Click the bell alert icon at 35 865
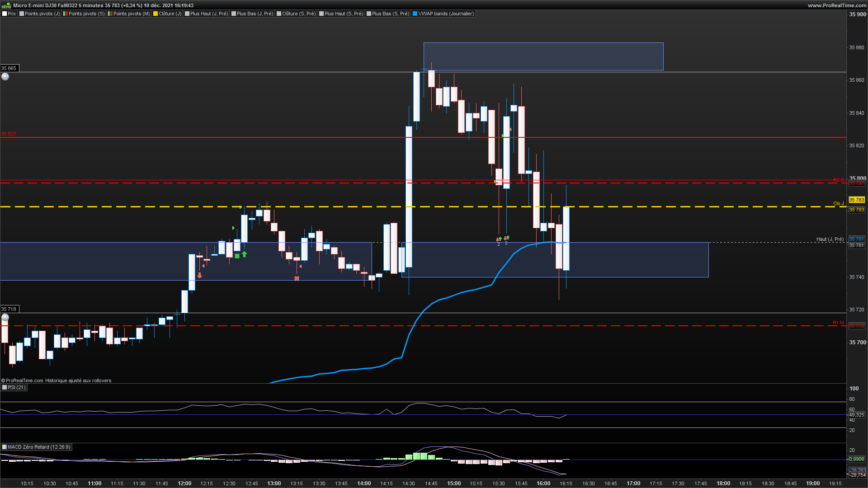The width and height of the screenshot is (868, 488). pyautogui.click(x=5, y=77)
